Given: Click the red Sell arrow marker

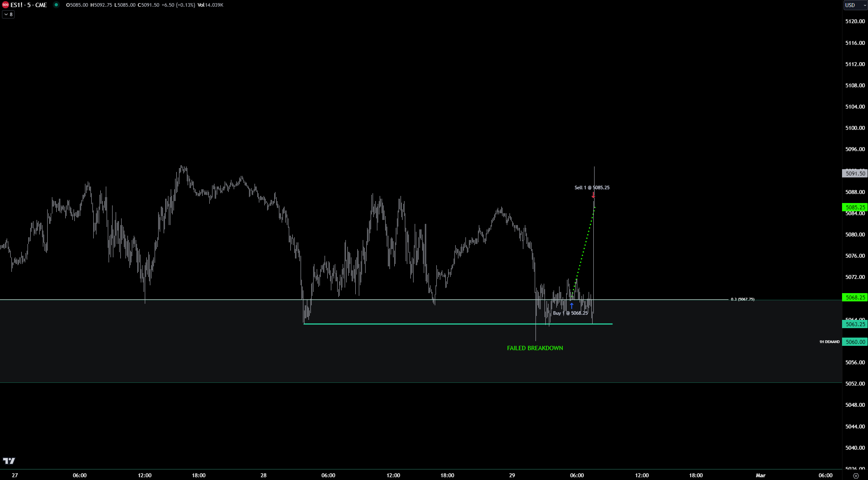Looking at the screenshot, I should [593, 195].
